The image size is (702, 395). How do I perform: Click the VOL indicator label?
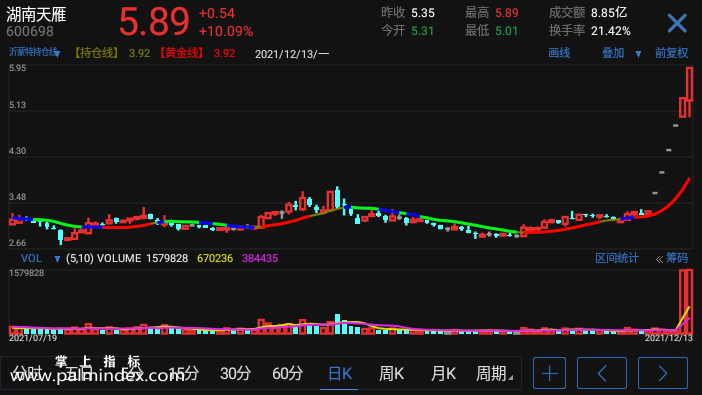click(x=31, y=258)
